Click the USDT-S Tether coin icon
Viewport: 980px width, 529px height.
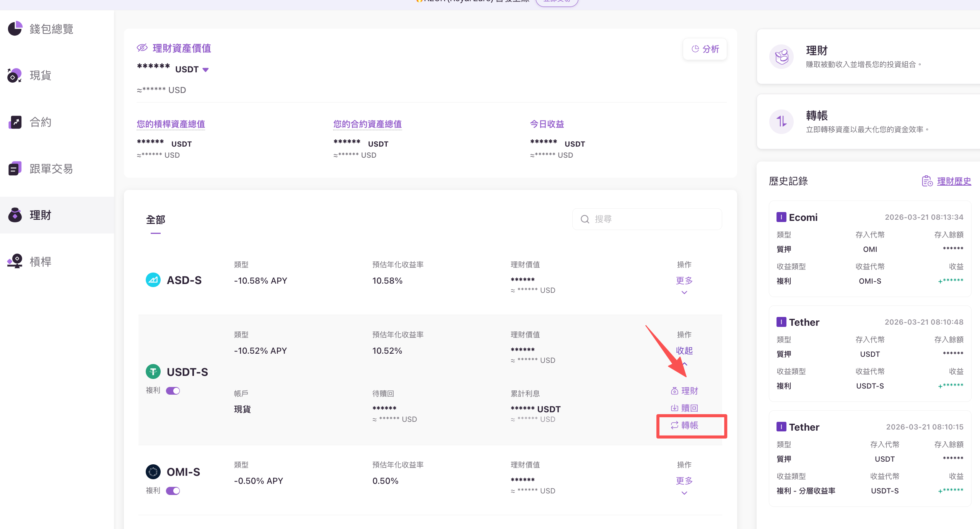(x=153, y=372)
